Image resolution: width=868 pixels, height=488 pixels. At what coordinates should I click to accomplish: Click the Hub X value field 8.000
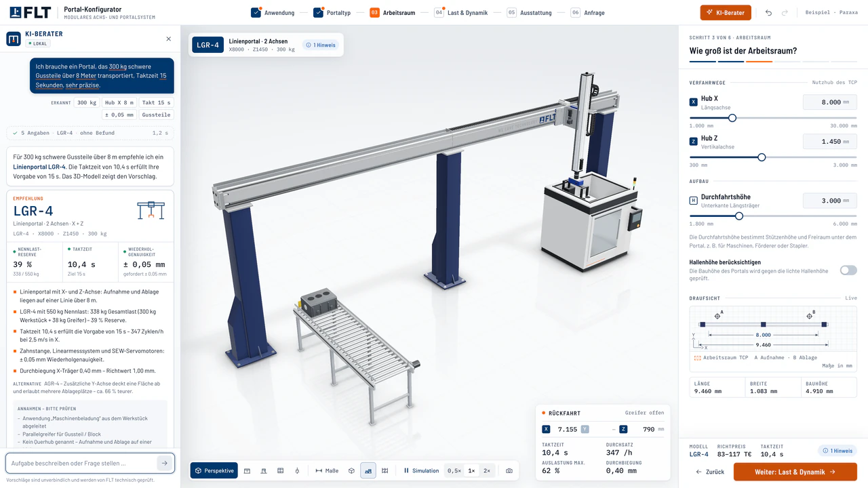tap(830, 102)
